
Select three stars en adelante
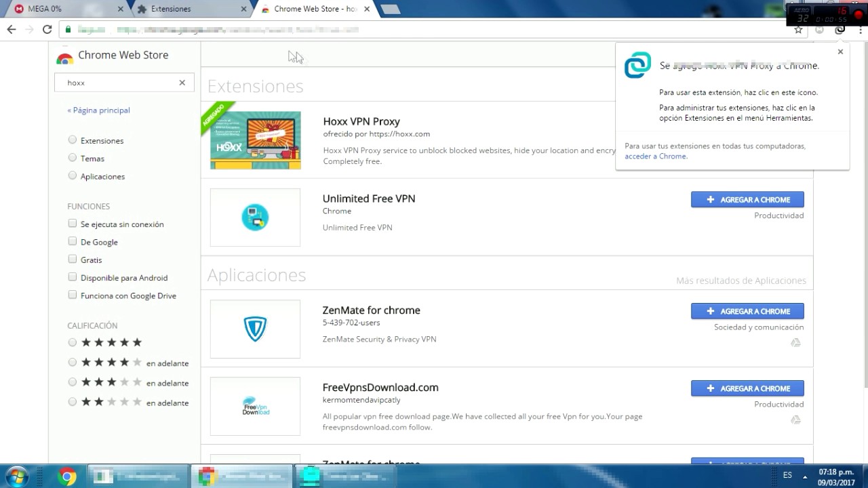73,382
